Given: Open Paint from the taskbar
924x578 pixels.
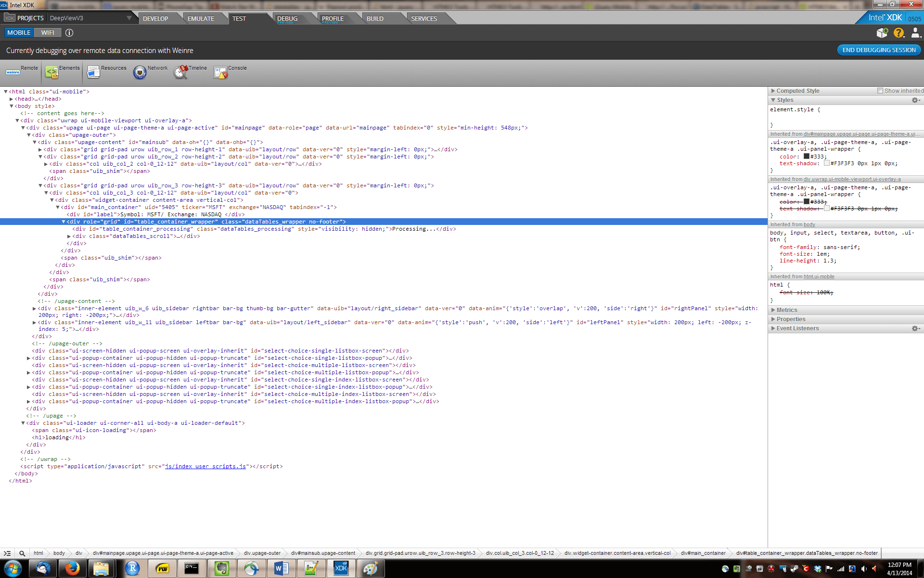Looking at the screenshot, I should [371, 569].
